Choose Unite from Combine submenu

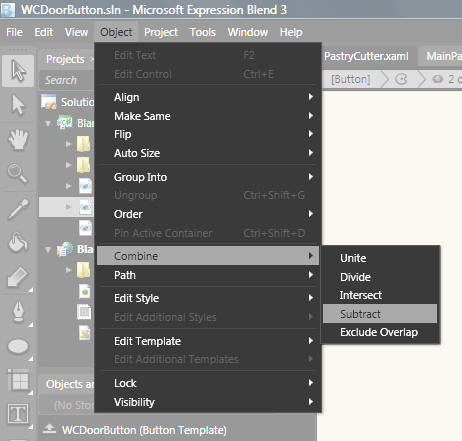[x=380, y=258]
